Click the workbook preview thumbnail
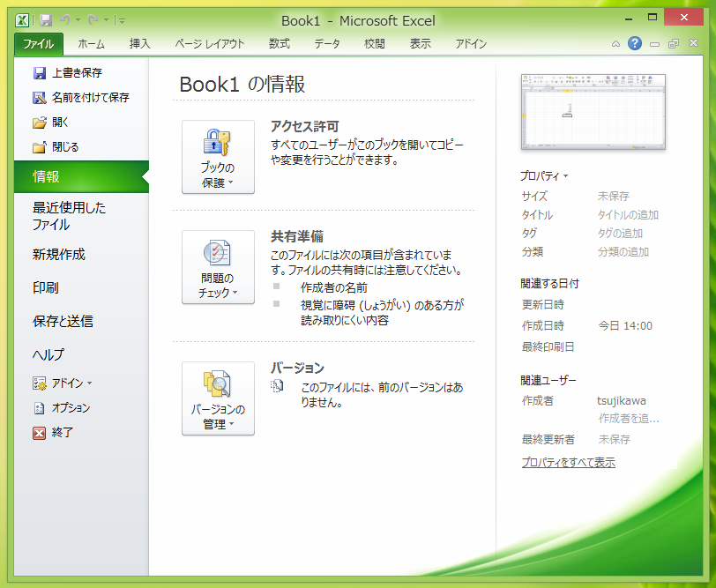 tap(593, 112)
